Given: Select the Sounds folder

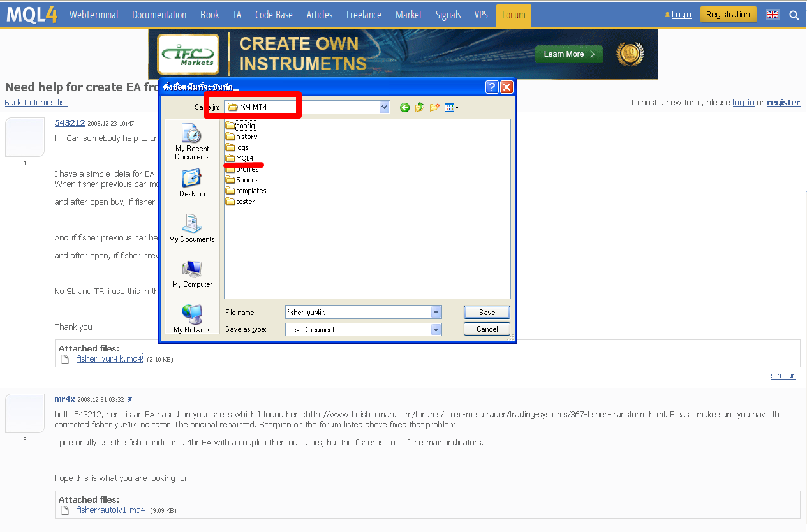Looking at the screenshot, I should 241,180.
